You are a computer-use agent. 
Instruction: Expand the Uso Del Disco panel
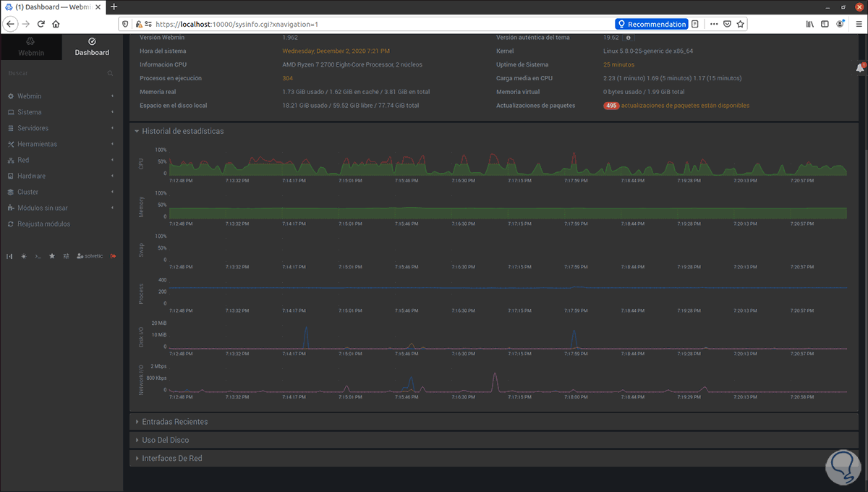pos(166,440)
